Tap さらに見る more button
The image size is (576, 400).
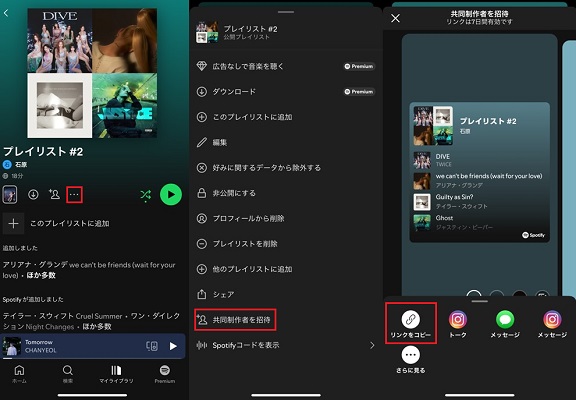click(x=411, y=355)
